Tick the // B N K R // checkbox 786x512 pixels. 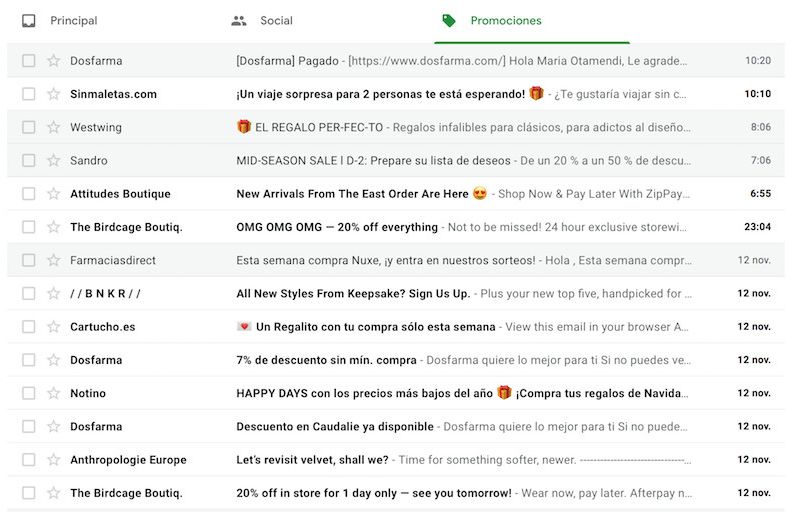[29, 293]
